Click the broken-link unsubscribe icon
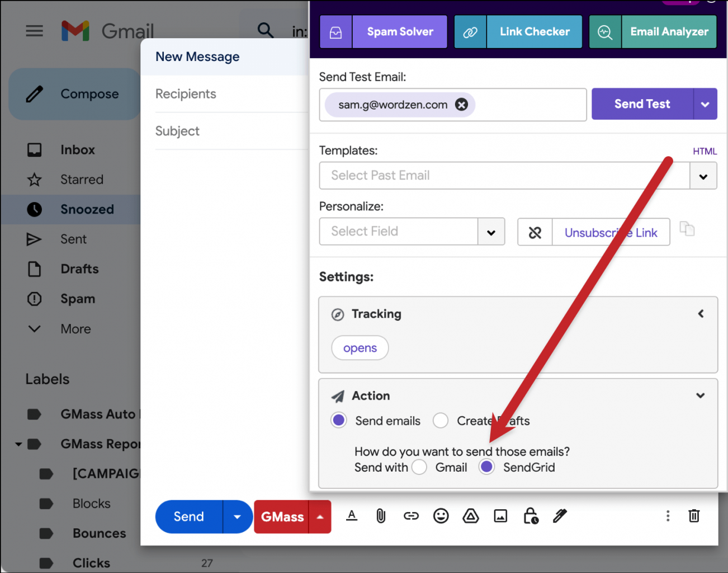The width and height of the screenshot is (728, 573). tap(535, 232)
